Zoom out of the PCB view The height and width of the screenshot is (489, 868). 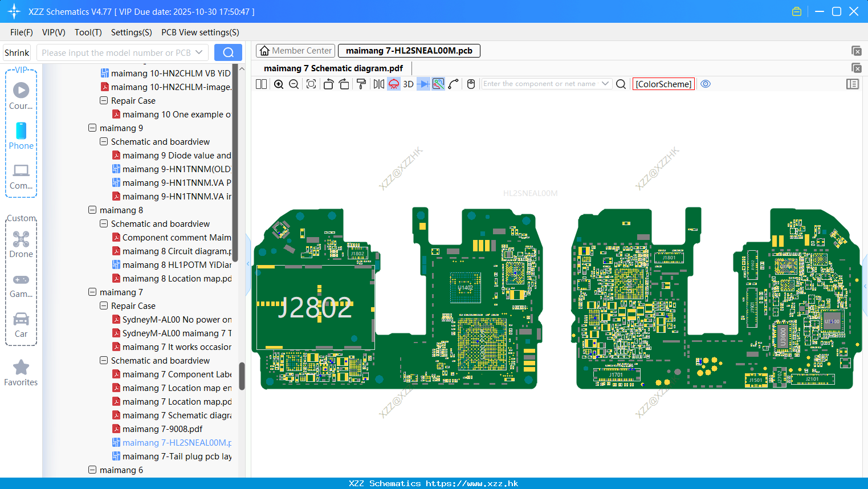(294, 84)
